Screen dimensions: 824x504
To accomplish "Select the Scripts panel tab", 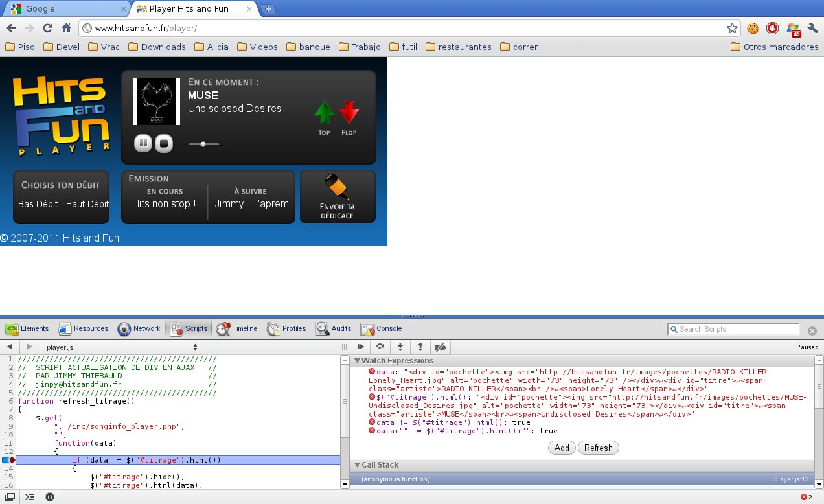I will point(189,329).
